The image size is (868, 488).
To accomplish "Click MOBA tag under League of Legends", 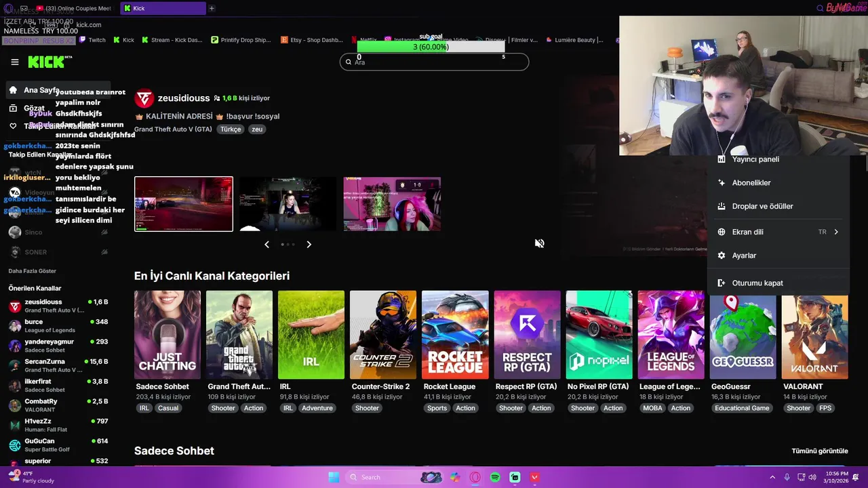I will 652,408.
